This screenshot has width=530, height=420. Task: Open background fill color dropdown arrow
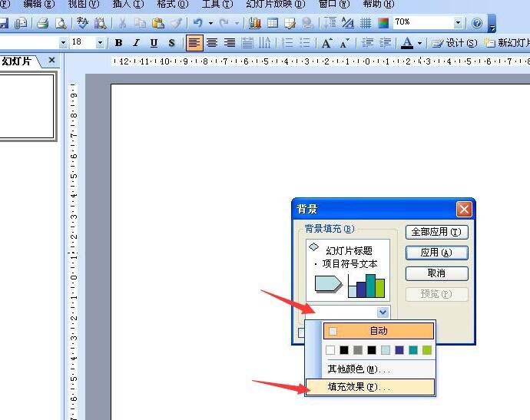pos(383,313)
